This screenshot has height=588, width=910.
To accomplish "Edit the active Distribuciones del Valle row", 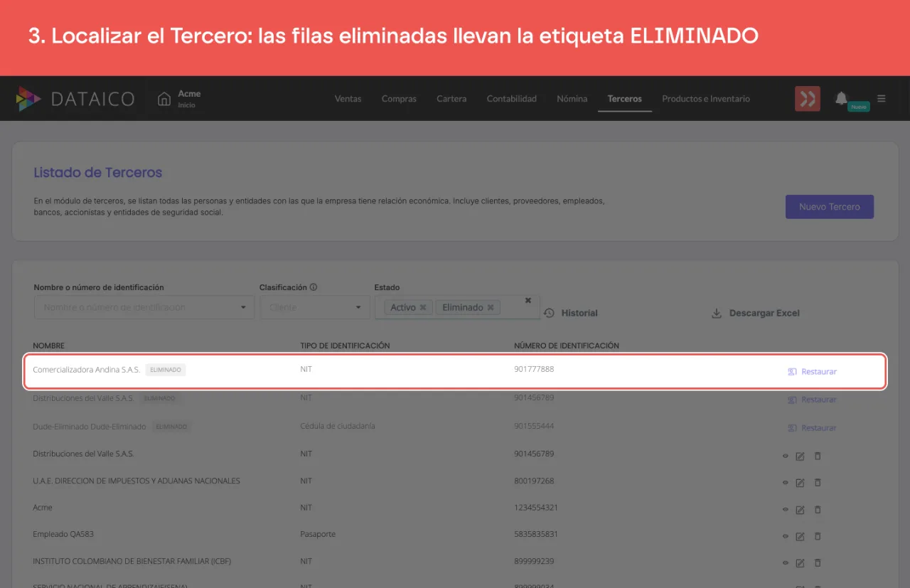I will click(x=800, y=456).
